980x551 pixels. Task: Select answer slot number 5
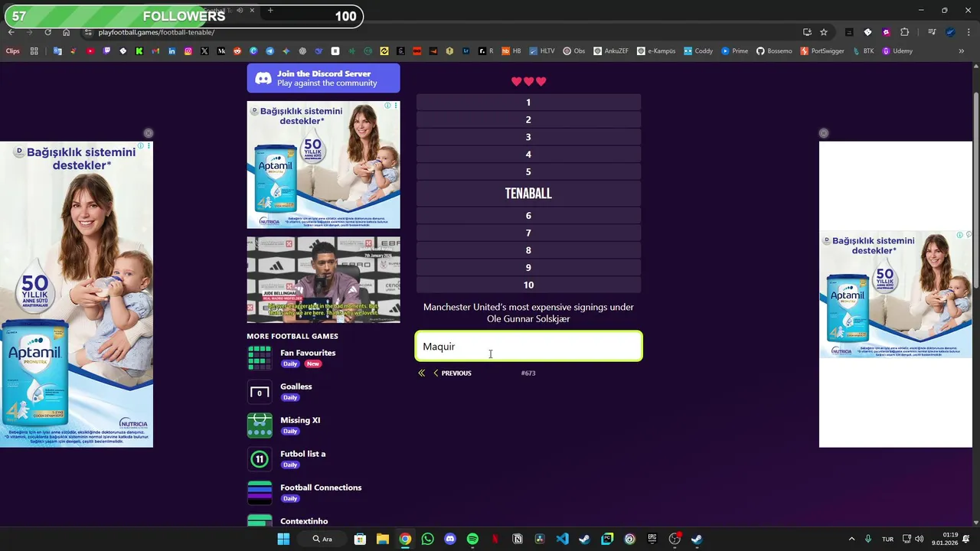[528, 171]
